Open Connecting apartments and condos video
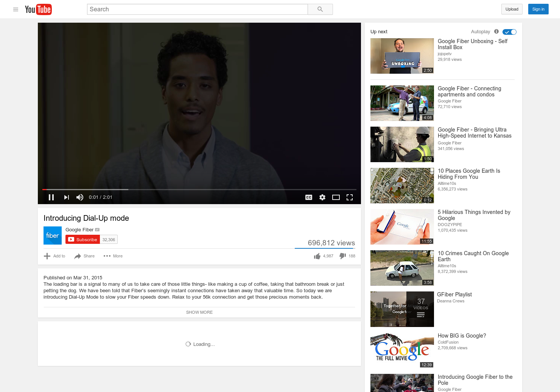 point(469,91)
